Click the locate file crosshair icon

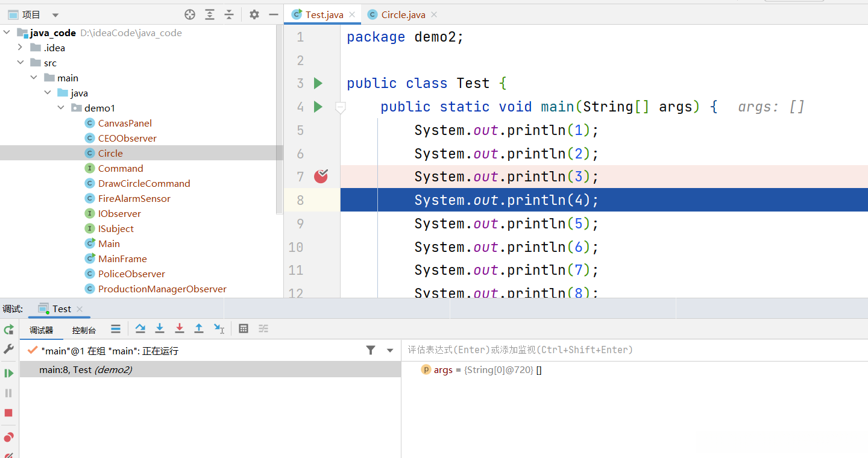190,14
